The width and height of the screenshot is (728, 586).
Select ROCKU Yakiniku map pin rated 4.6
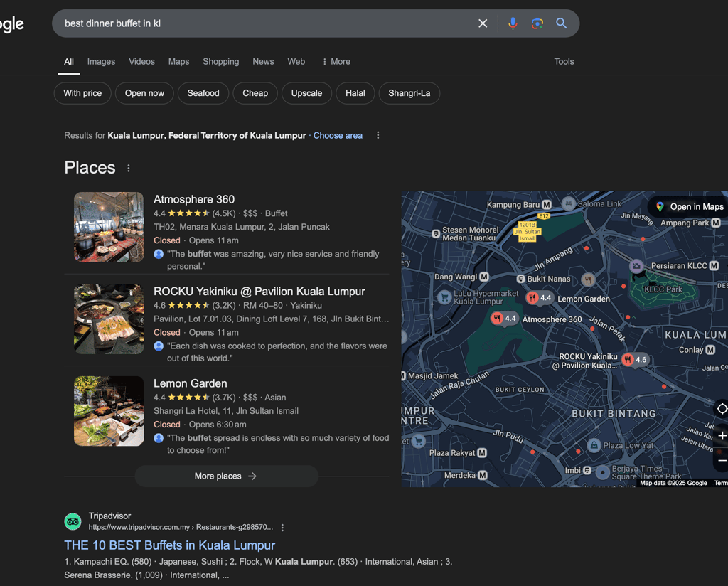point(634,359)
